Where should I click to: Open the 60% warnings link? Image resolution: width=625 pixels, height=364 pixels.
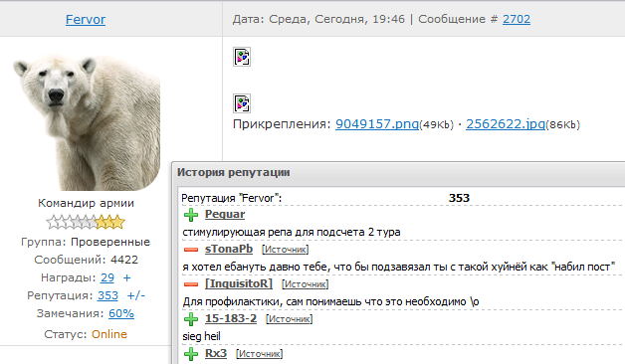pyautogui.click(x=121, y=313)
